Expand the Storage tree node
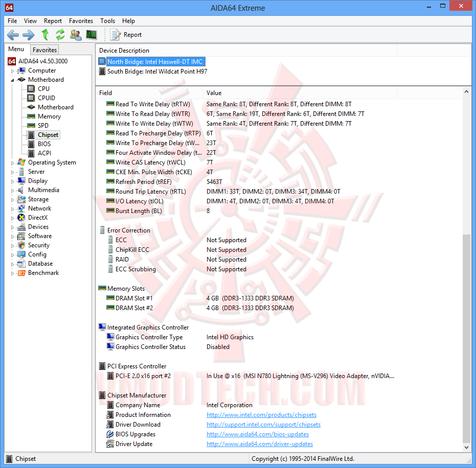The width and height of the screenshot is (476, 468). (x=12, y=200)
